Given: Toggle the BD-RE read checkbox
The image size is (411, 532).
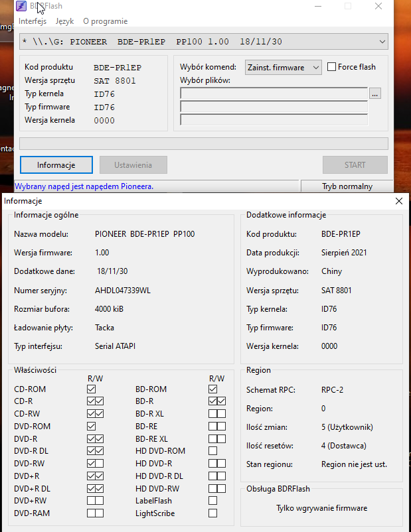Looking at the screenshot, I should pyautogui.click(x=212, y=426).
